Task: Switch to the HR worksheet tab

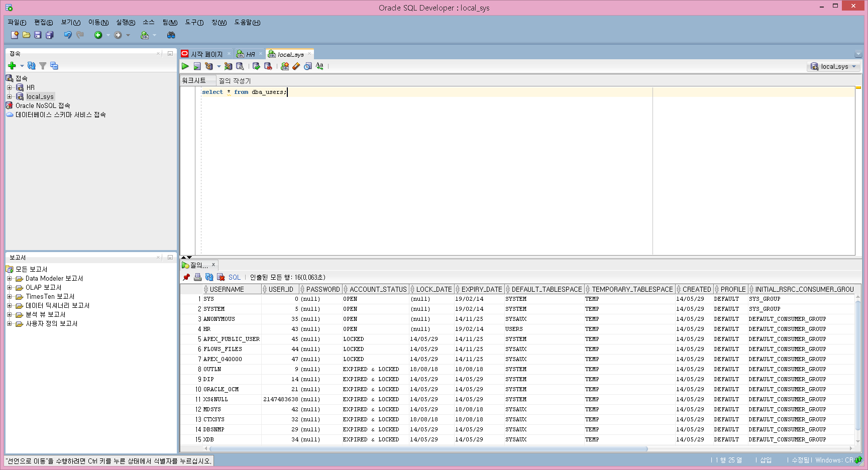Action: pyautogui.click(x=250, y=54)
